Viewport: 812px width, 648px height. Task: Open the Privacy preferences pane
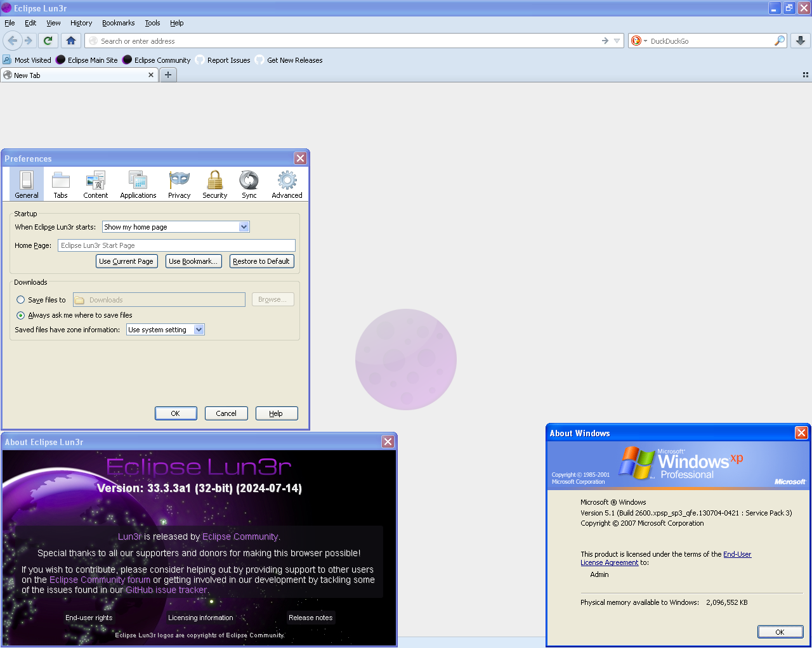(x=179, y=185)
